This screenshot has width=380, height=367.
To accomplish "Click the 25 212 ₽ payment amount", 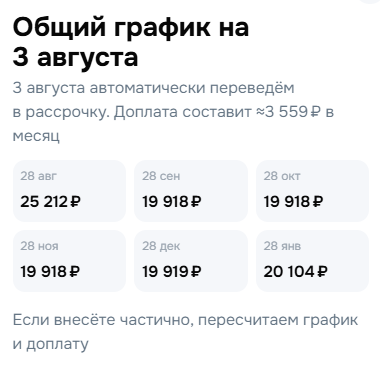I will [x=50, y=202].
